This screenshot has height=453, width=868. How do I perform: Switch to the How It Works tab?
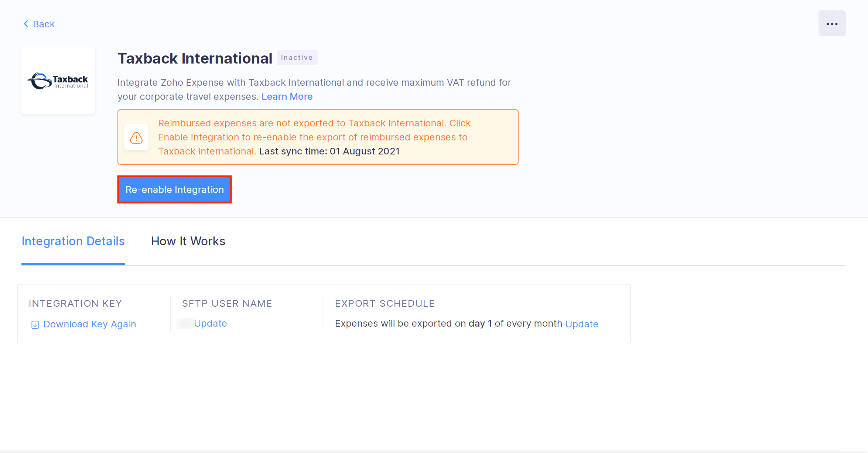coord(188,241)
